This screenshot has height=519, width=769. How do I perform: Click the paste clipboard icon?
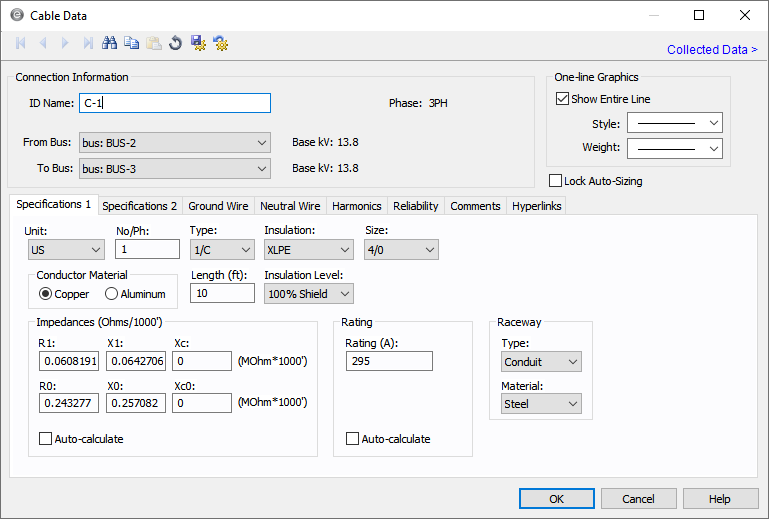(153, 43)
